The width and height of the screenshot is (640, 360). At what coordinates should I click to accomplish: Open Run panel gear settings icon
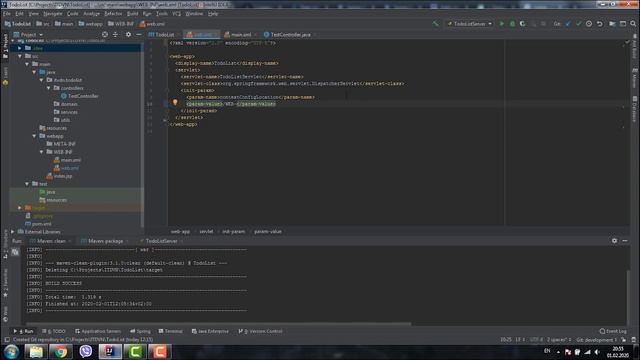(x=614, y=241)
